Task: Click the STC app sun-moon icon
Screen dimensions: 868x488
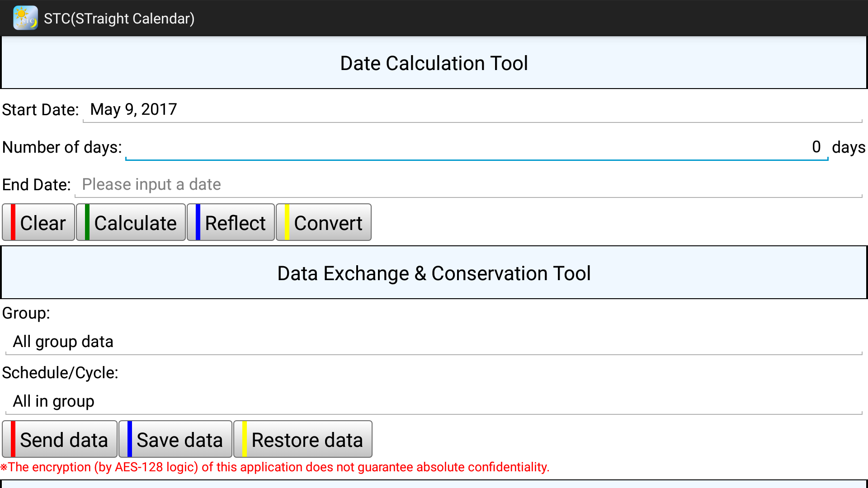Action: (x=25, y=18)
